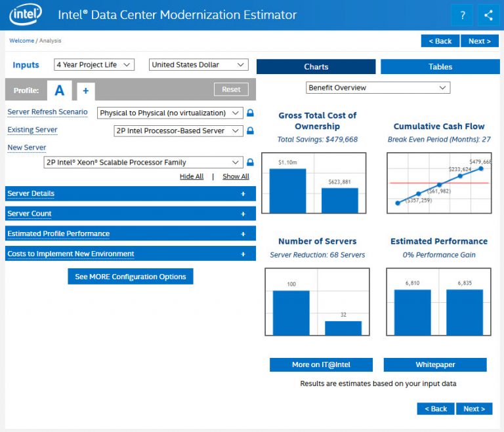Click the bottom Next button
This screenshot has width=504, height=432.
pos(474,409)
